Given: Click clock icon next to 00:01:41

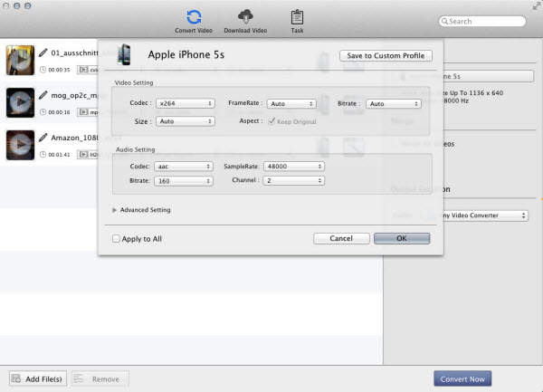Looking at the screenshot, I should [43, 155].
